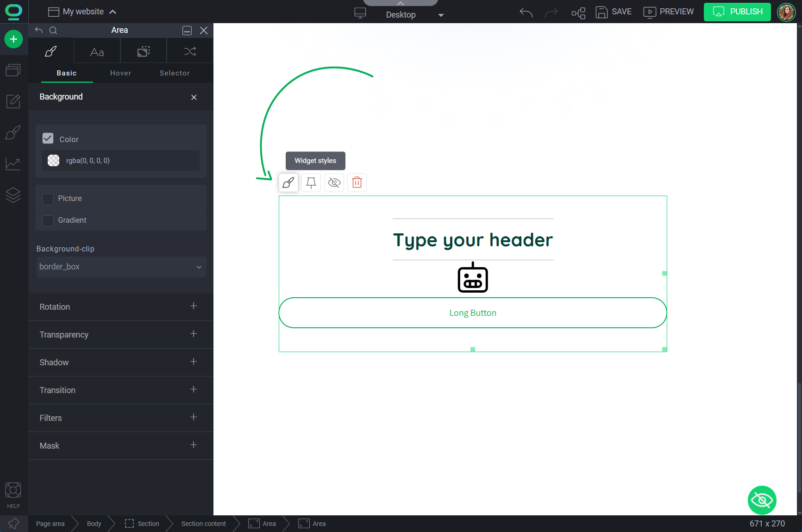Select the shuffle animation tab icon
802x532 pixels.
click(190, 51)
